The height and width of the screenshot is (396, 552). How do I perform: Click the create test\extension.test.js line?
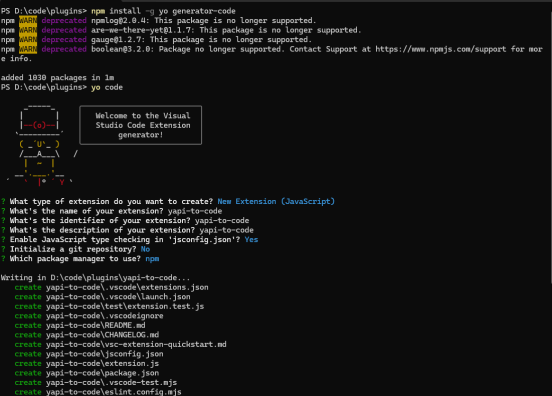(x=109, y=306)
